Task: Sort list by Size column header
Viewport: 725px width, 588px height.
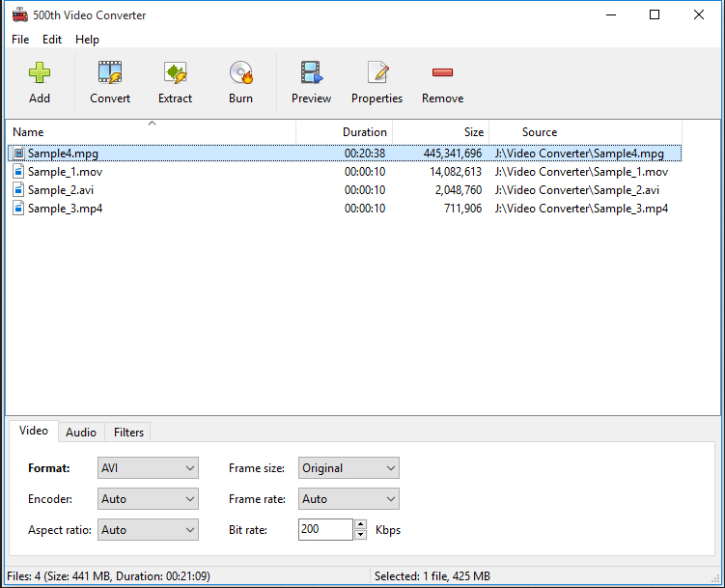Action: point(440,132)
